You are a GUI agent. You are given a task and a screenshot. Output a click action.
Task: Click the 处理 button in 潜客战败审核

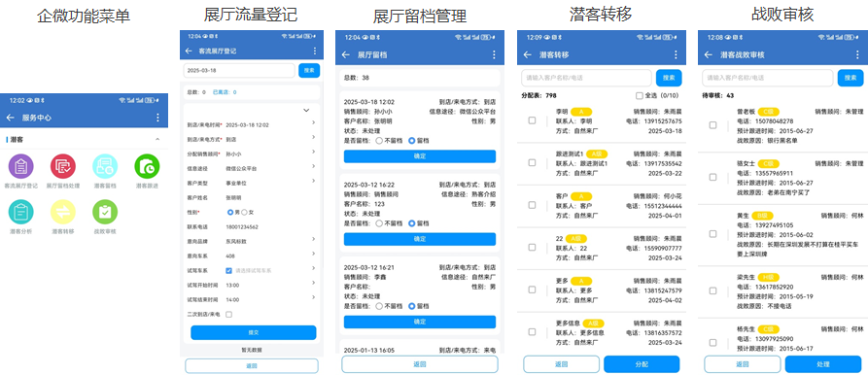823,364
